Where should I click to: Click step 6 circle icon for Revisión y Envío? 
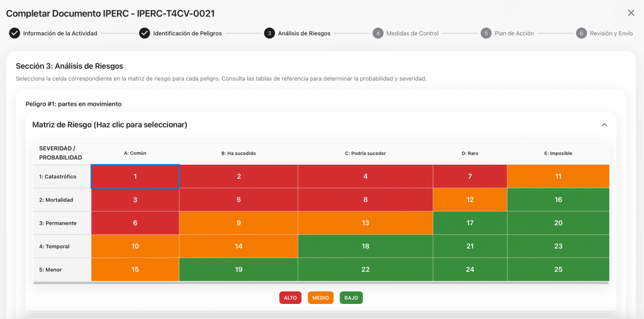582,33
